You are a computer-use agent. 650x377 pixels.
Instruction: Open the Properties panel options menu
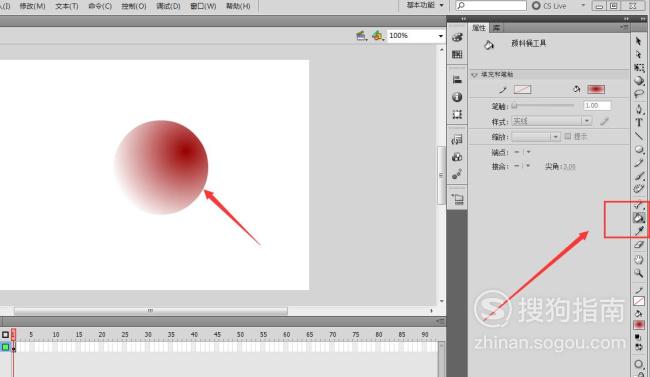point(623,27)
